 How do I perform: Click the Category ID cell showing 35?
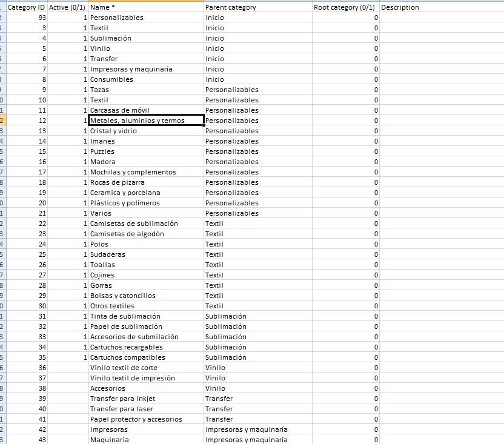pyautogui.click(x=27, y=357)
